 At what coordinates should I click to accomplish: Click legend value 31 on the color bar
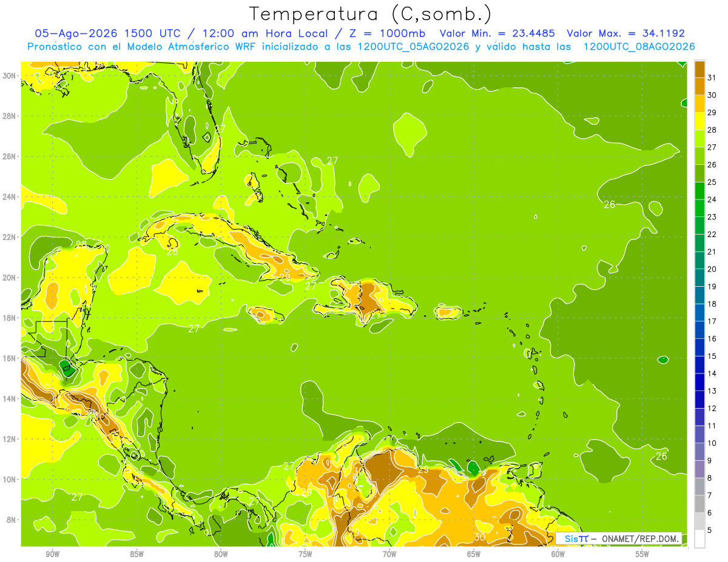[712, 77]
